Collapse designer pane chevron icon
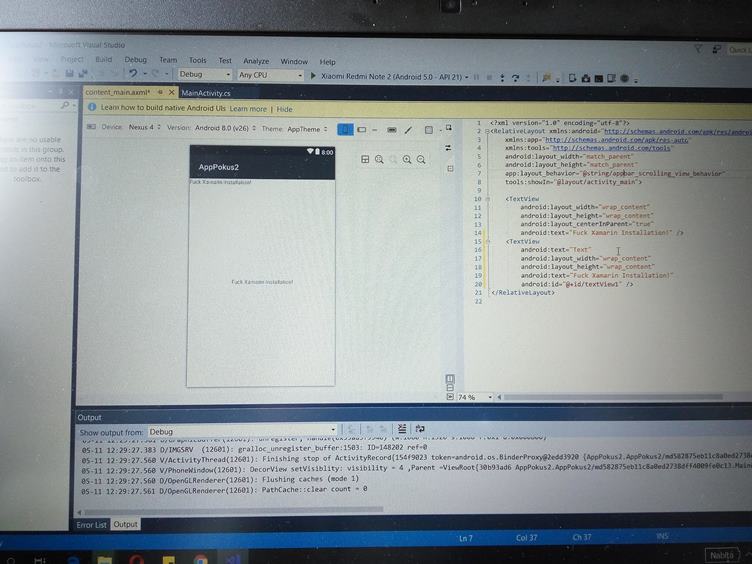The image size is (752, 564). click(450, 397)
